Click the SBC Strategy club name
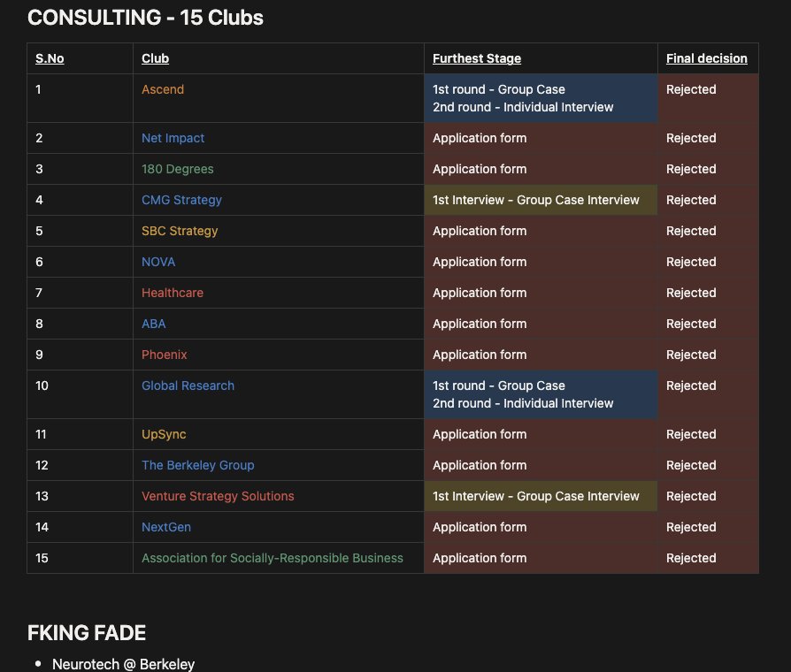Image resolution: width=791 pixels, height=672 pixels. click(180, 231)
